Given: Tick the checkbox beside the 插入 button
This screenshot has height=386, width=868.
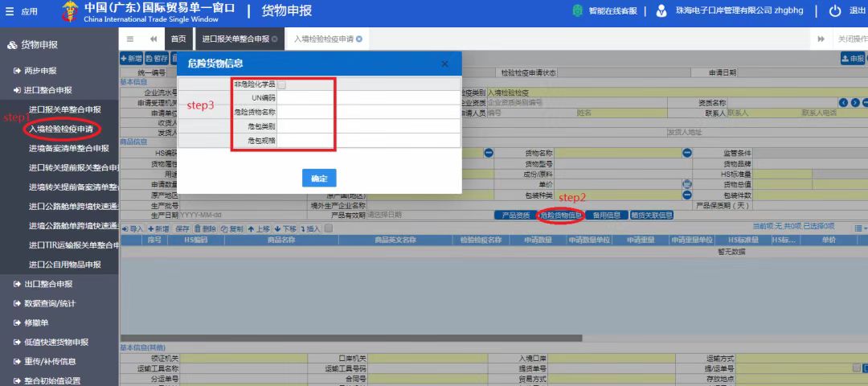Looking at the screenshot, I should point(328,228).
